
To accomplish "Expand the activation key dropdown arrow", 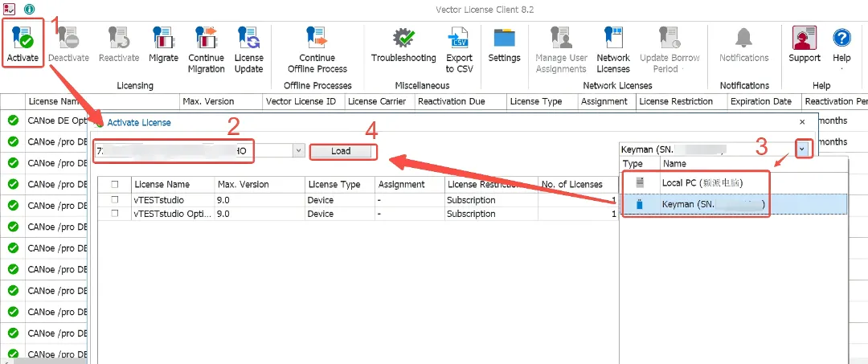I will point(299,150).
